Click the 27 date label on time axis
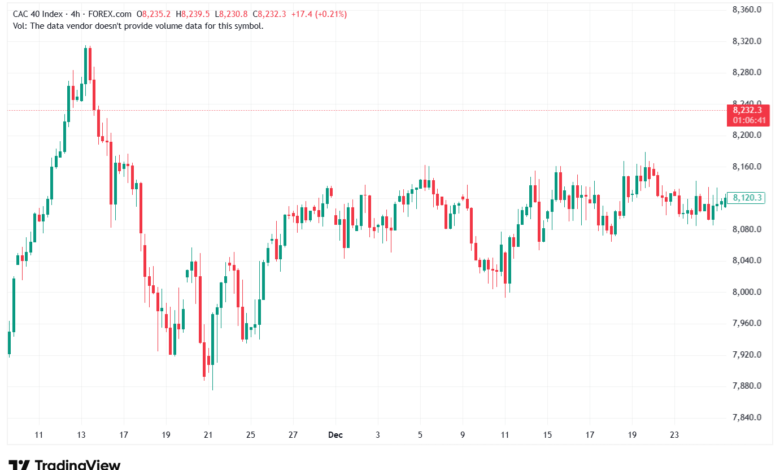This screenshot has width=780, height=470. 293,436
